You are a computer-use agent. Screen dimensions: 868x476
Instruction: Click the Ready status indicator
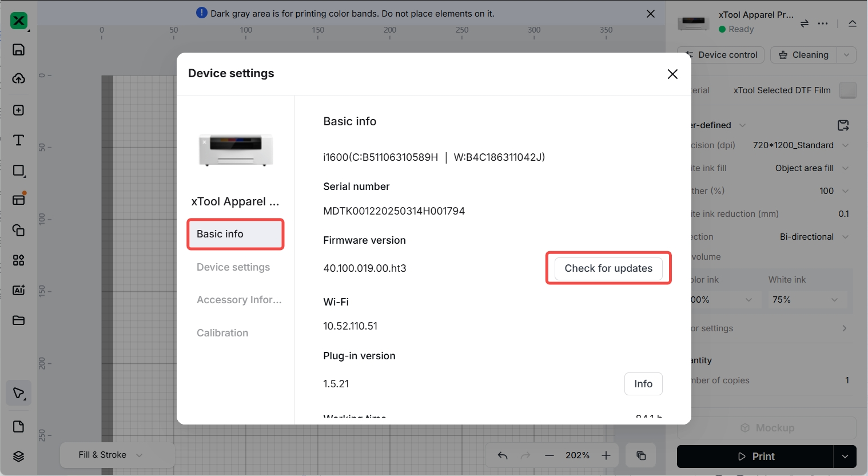[736, 29]
